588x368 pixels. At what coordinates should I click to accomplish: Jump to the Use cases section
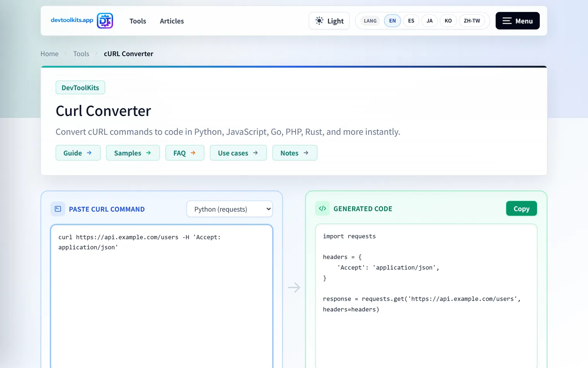(238, 153)
